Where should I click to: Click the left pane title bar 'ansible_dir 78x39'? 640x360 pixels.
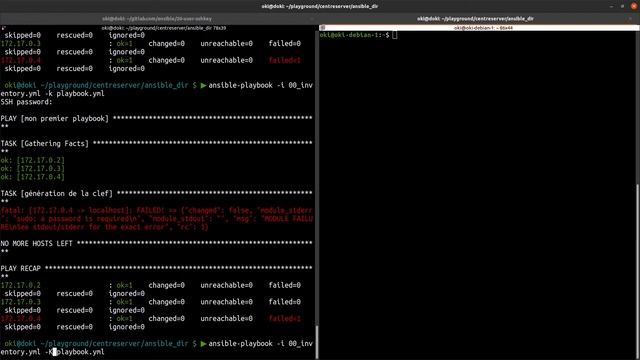164,28
